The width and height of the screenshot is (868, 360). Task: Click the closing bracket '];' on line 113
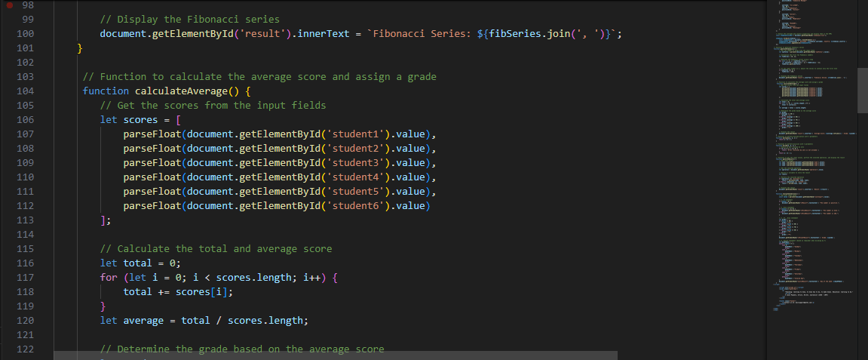(x=106, y=220)
